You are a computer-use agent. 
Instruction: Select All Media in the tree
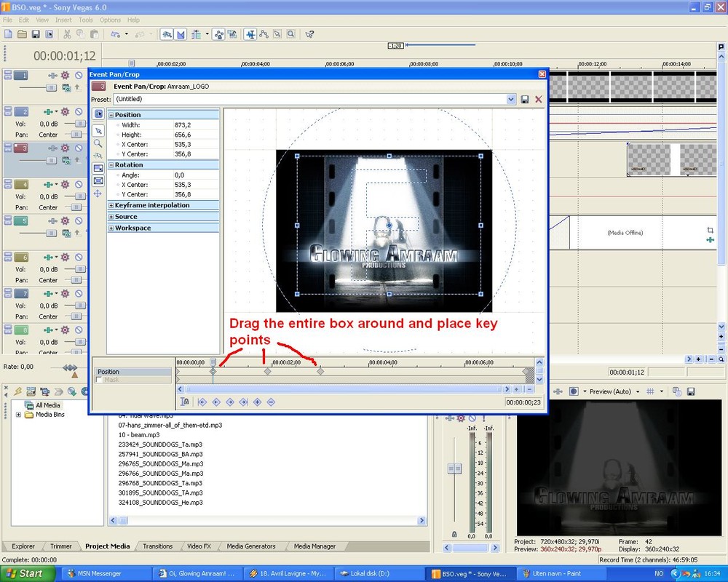click(48, 405)
